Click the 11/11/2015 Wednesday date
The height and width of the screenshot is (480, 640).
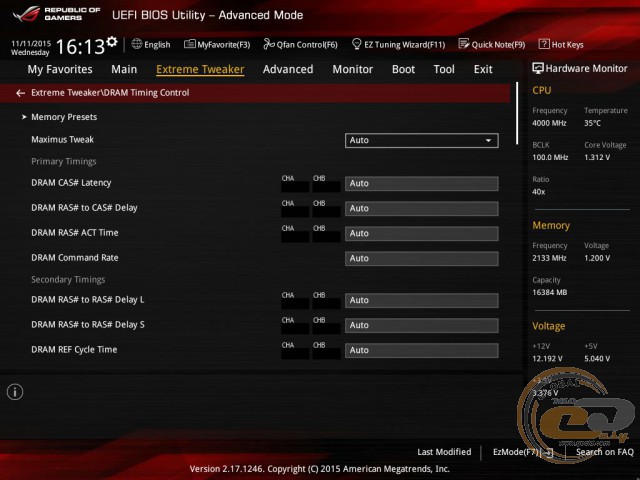[x=31, y=48]
